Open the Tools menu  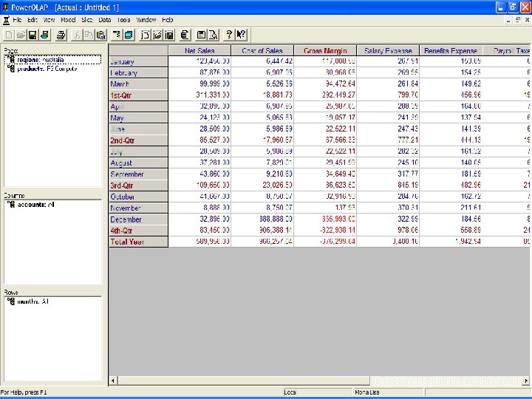coord(124,20)
